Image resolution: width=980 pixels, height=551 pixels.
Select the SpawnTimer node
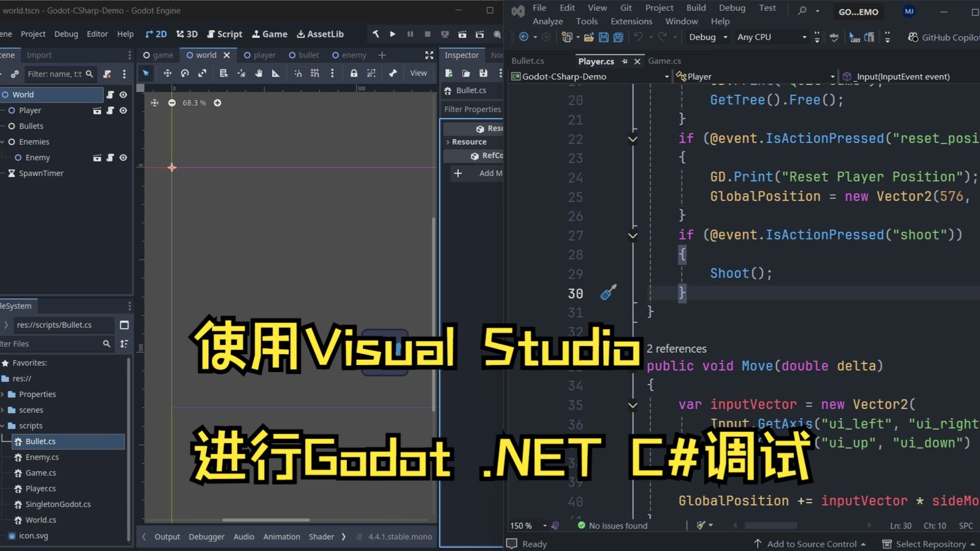(41, 173)
